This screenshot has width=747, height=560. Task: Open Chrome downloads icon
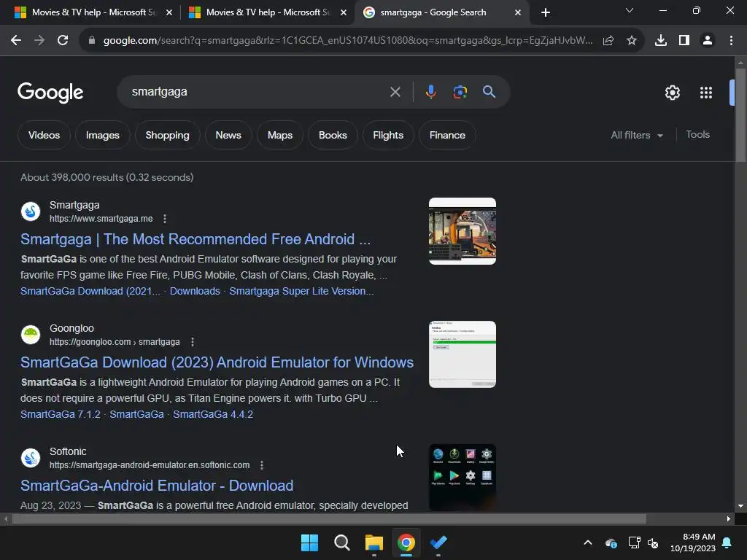(661, 41)
